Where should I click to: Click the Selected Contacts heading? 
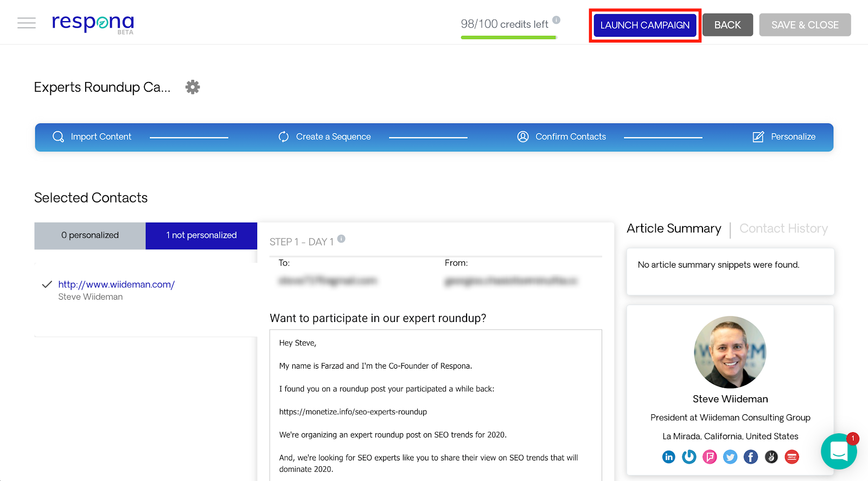pos(91,198)
